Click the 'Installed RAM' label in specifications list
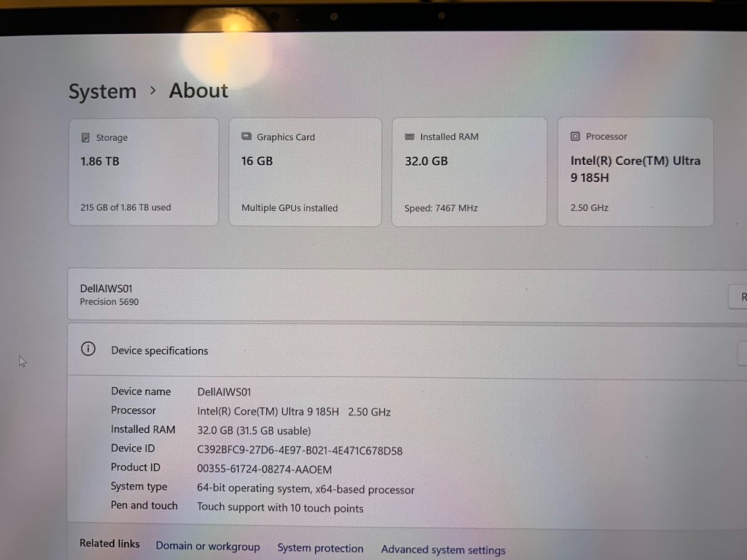 [143, 429]
